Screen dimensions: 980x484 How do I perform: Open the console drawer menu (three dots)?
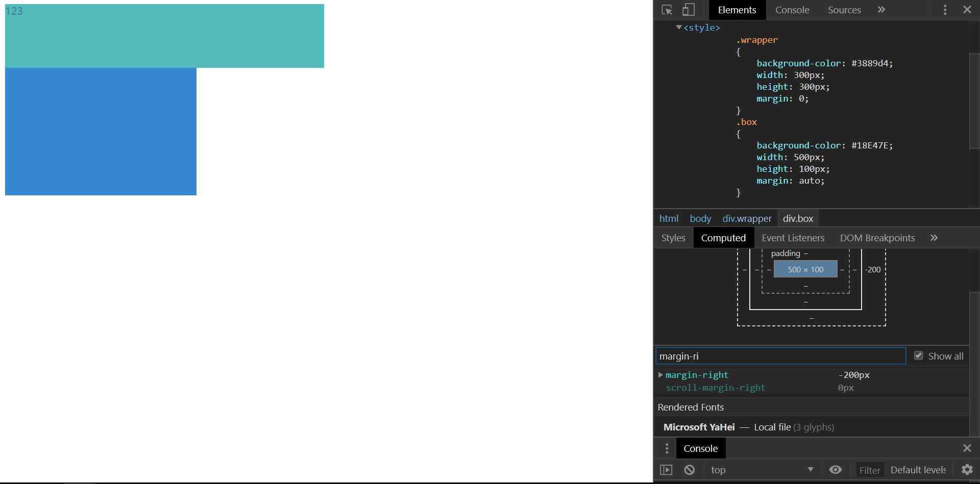667,448
